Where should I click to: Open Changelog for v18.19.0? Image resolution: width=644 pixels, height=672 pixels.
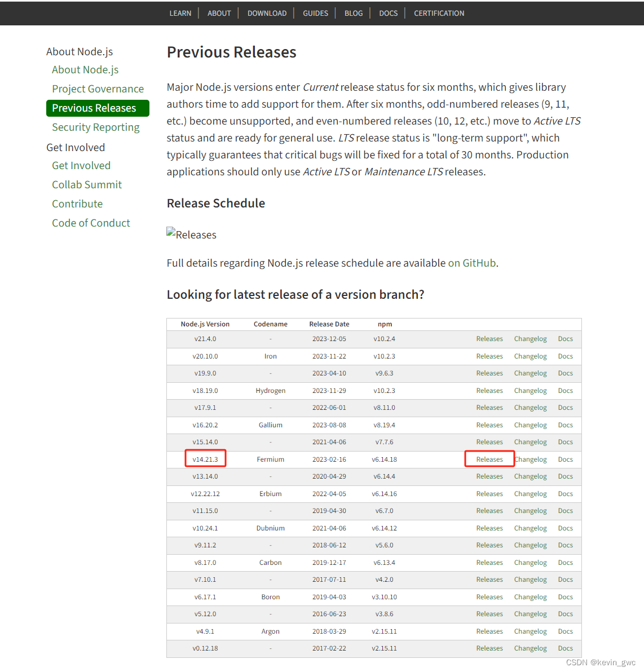[x=531, y=391]
